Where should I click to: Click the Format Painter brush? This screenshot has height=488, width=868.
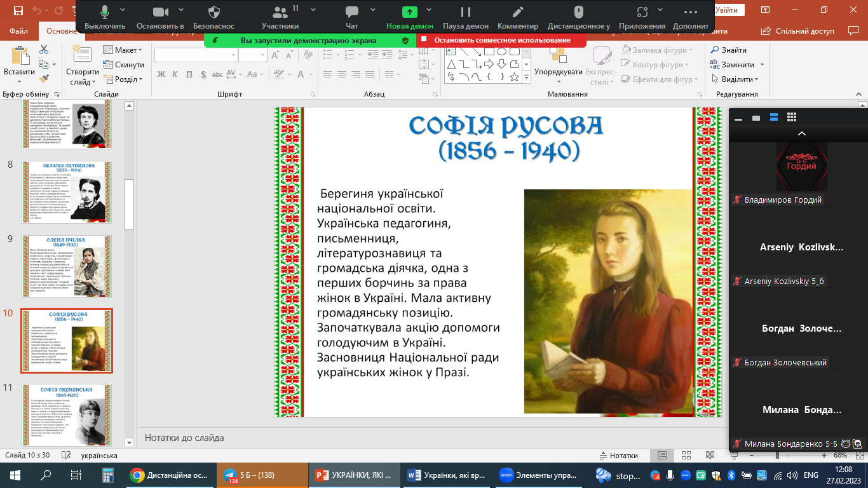pos(44,79)
